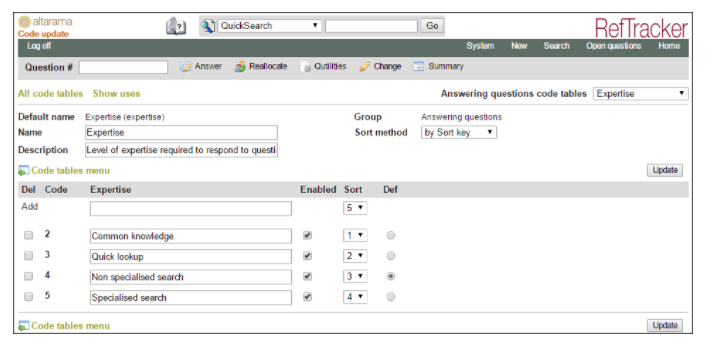
Task: Click the top Code tables menu icon
Action: coord(23,171)
